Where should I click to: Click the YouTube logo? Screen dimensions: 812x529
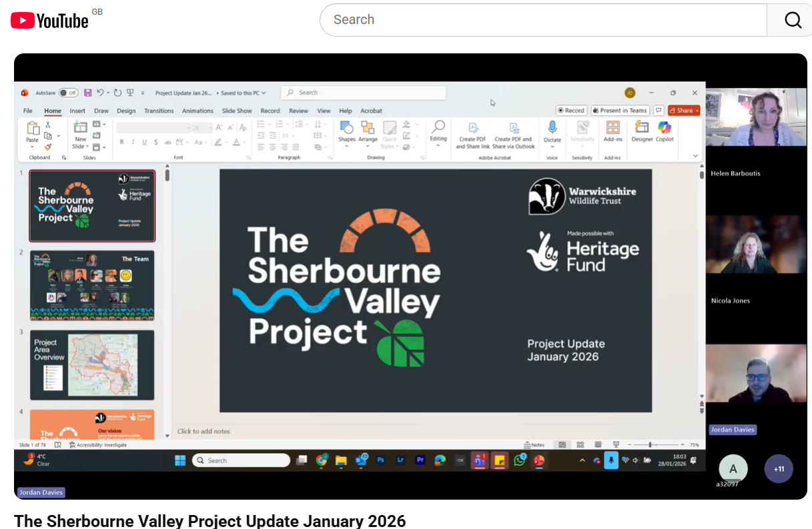coord(50,20)
